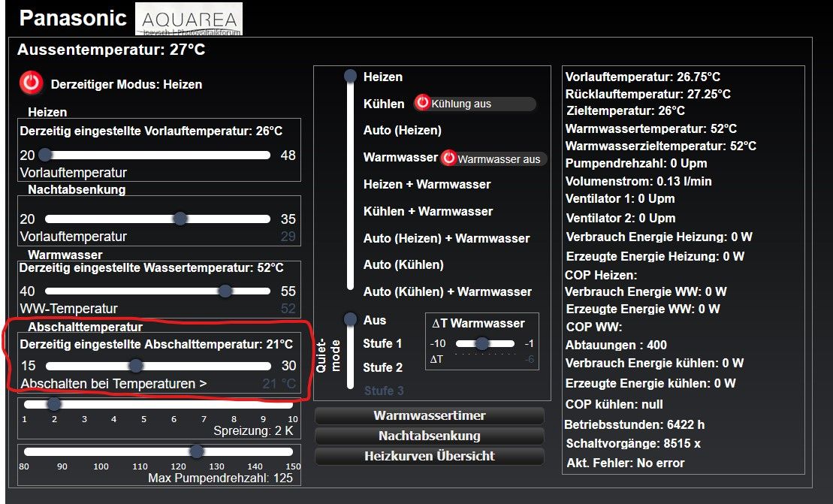Click the Derzeitig eingestellte Wassertemperatur: 52°C label
Image resolution: width=833 pixels, height=504 pixels.
[152, 267]
